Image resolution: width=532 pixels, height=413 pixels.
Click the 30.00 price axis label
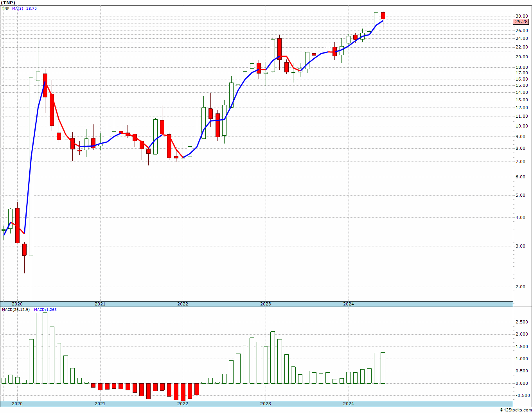point(521,16)
